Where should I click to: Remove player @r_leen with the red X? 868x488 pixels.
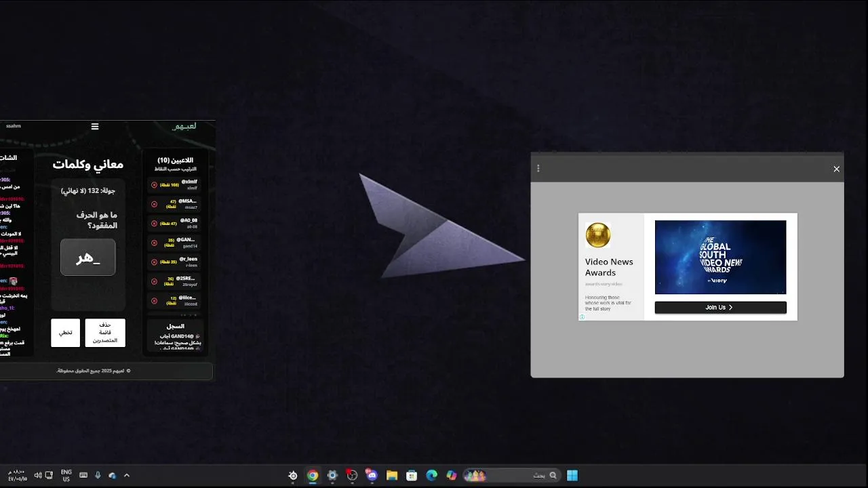(x=154, y=262)
